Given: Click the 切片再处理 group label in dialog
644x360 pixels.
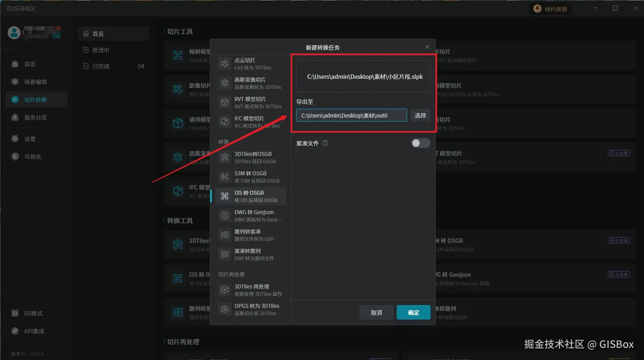Looking at the screenshot, I should click(231, 274).
